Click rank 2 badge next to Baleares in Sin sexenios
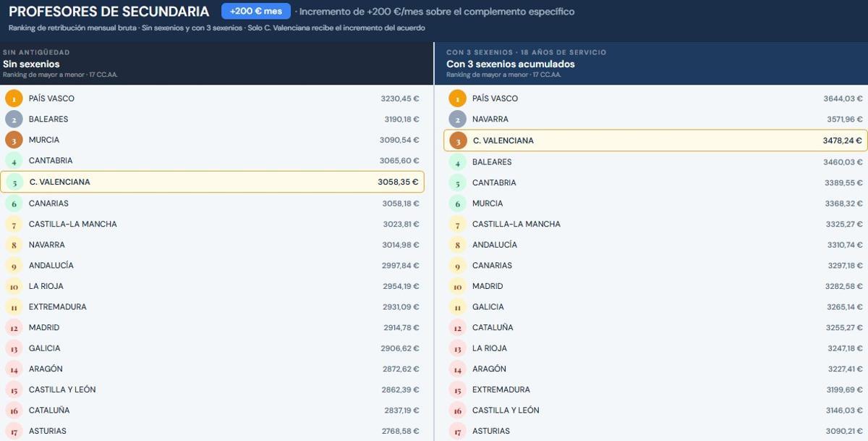Image resolution: width=868 pixels, height=441 pixels. pyautogui.click(x=14, y=119)
